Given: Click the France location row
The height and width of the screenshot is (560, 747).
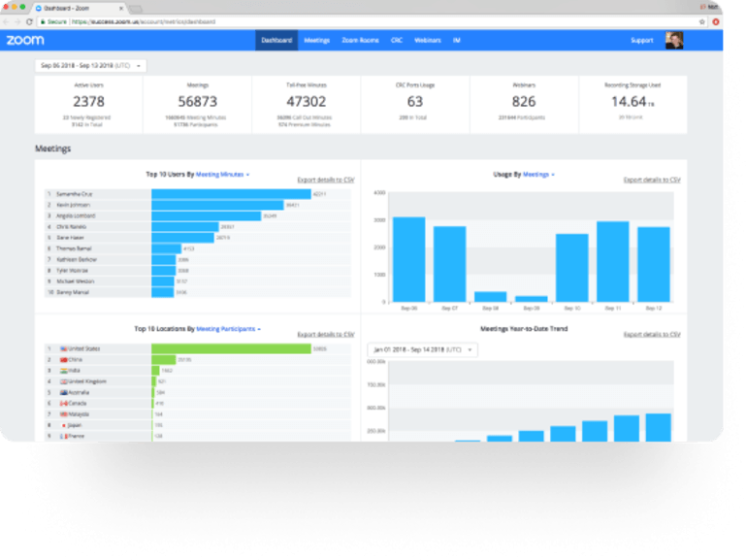Looking at the screenshot, I should pyautogui.click(x=198, y=436).
